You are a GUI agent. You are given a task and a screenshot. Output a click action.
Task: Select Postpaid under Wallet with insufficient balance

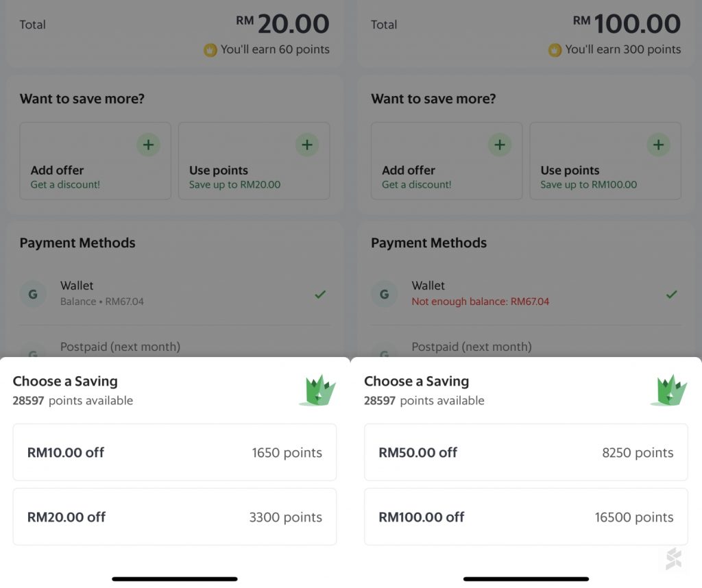click(472, 347)
